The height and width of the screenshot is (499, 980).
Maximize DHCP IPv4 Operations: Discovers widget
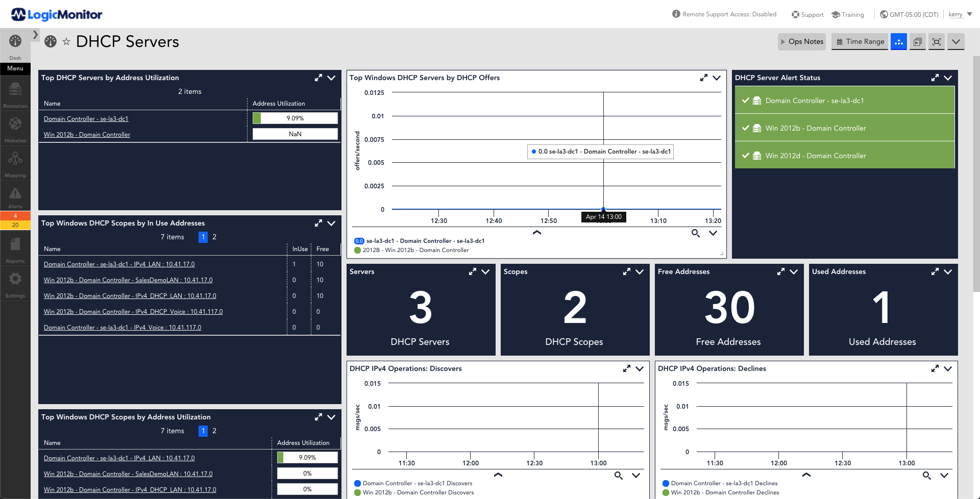point(627,368)
